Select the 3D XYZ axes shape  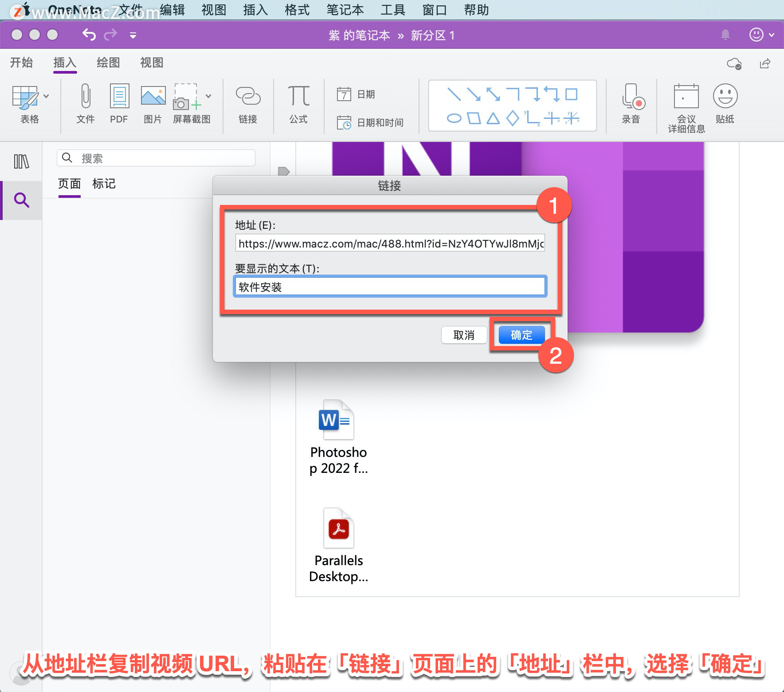[572, 118]
